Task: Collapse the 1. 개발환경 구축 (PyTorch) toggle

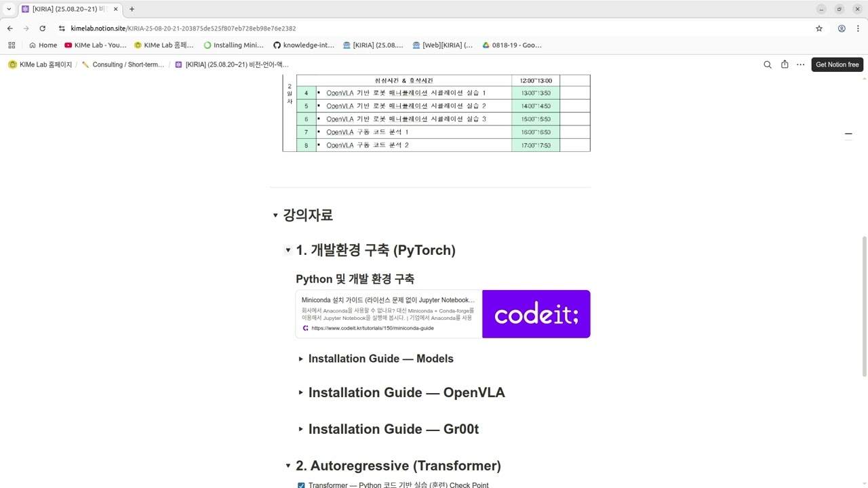Action: pos(288,250)
